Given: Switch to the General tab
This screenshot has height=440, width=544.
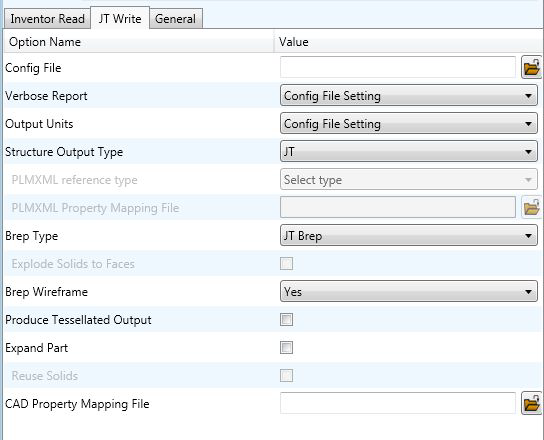Looking at the screenshot, I should [176, 19].
